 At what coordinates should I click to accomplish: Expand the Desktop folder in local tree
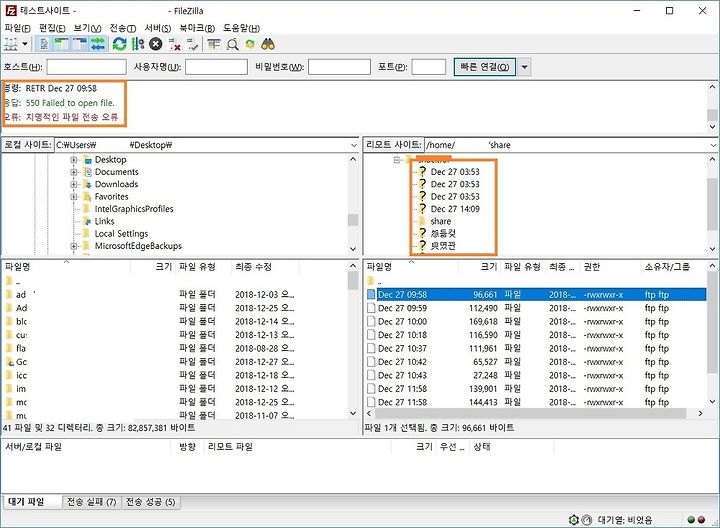tap(73, 160)
